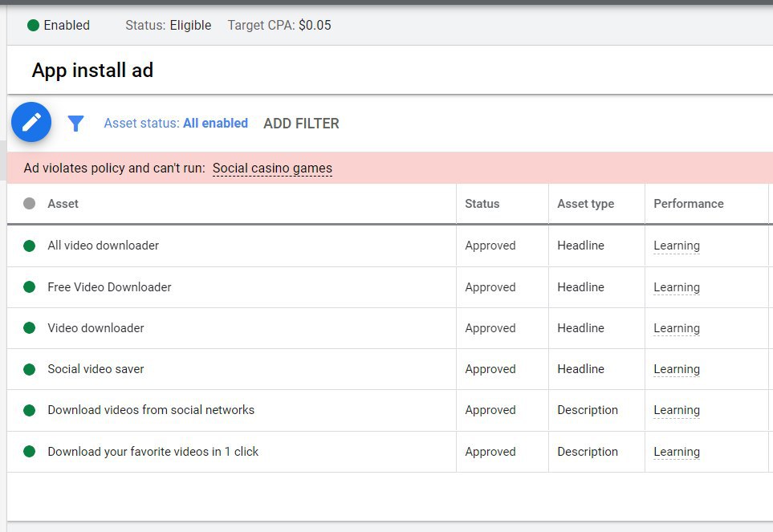
Task: Click green dot beside Free Video Downloader
Action: (30, 286)
